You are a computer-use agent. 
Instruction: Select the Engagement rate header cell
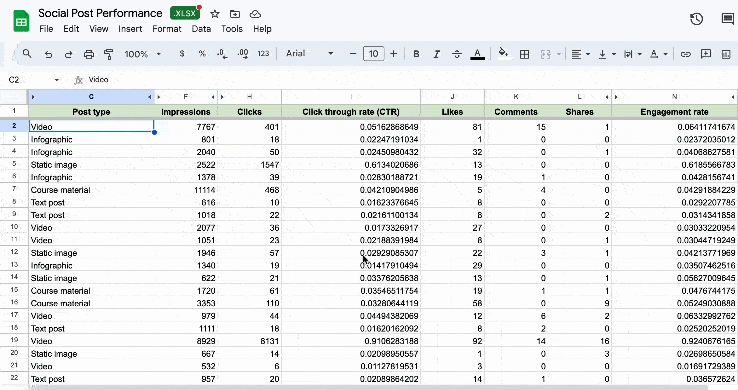point(674,112)
